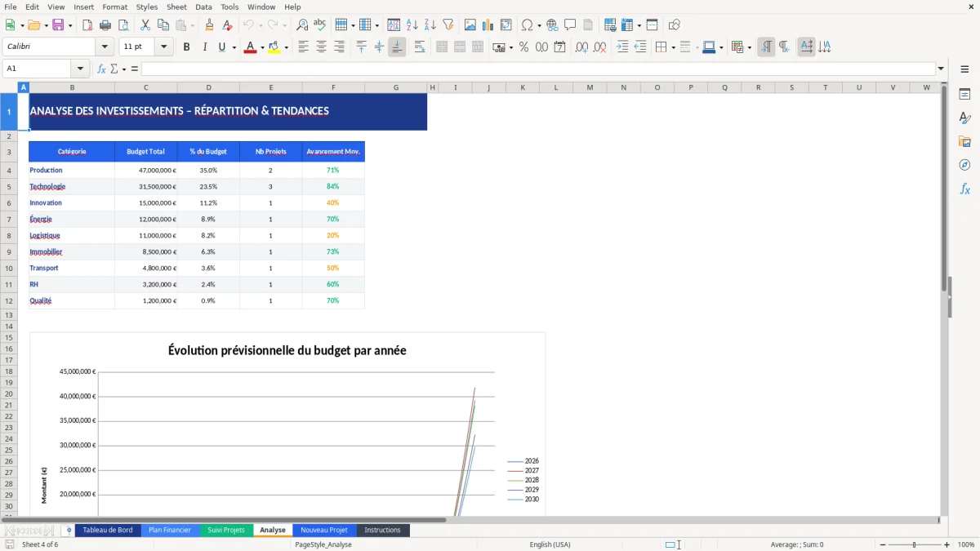Screen dimensions: 980x551
Task: Insert a comment with the toolbar icon
Action: [571, 24]
